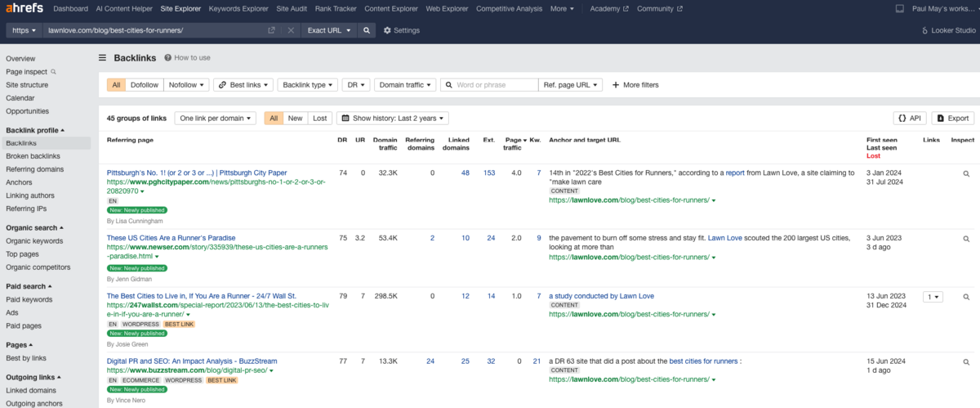Inspect the newser.com row

click(966, 239)
